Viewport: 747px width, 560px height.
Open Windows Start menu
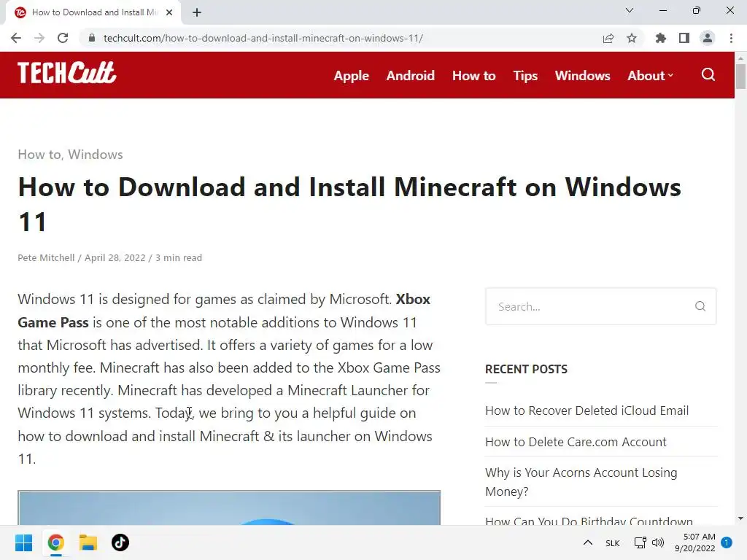(x=23, y=542)
